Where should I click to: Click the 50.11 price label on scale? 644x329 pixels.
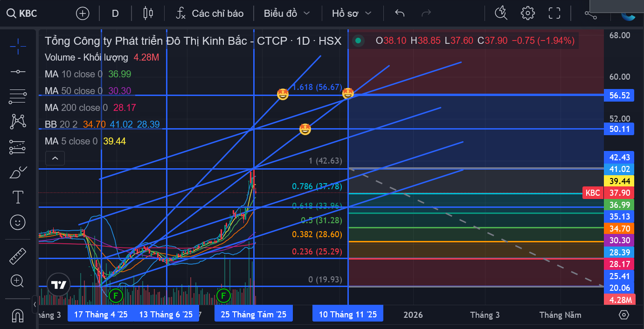pos(619,129)
